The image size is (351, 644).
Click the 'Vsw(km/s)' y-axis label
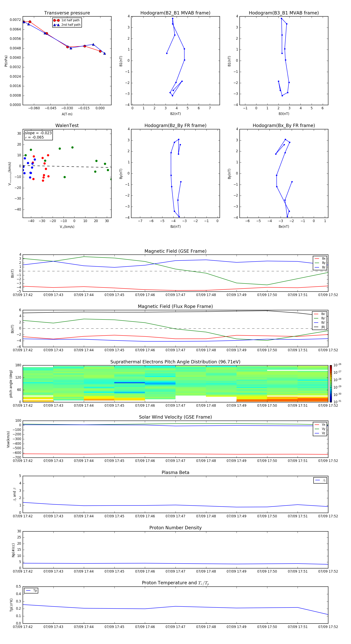point(8,439)
